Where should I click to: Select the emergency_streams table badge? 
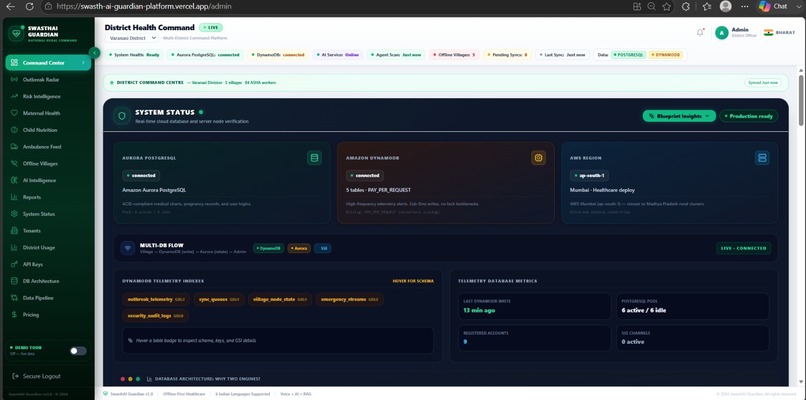click(350, 299)
